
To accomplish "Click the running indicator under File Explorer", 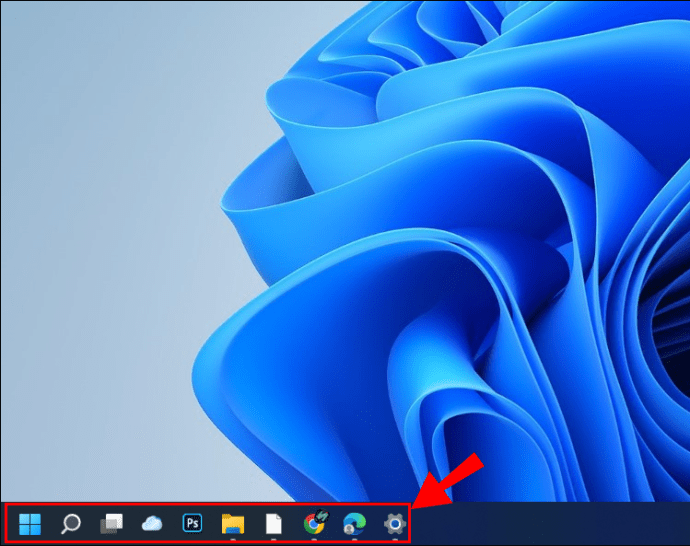I will 233,539.
